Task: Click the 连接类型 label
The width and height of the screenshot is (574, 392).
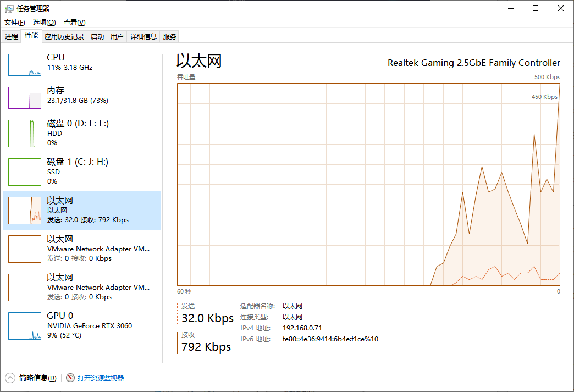Action: point(254,317)
